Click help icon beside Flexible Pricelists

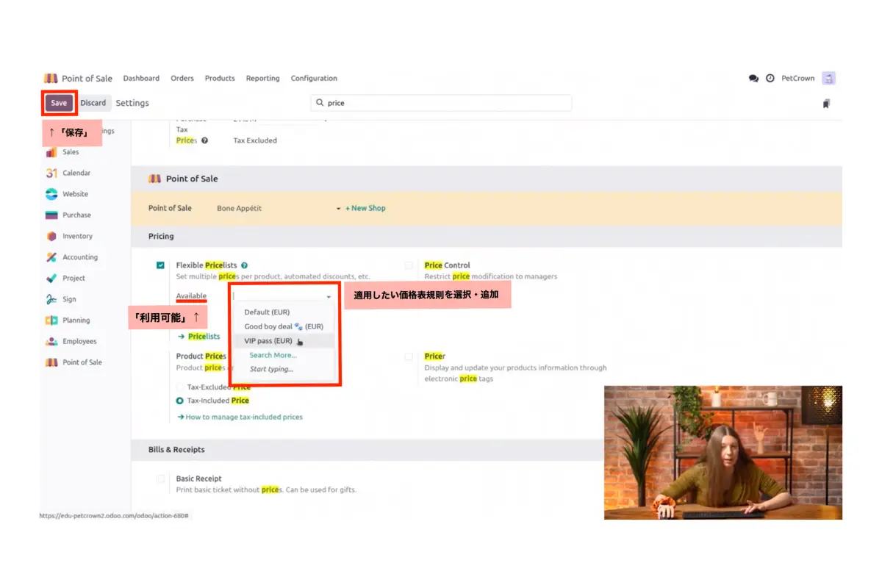pos(244,265)
